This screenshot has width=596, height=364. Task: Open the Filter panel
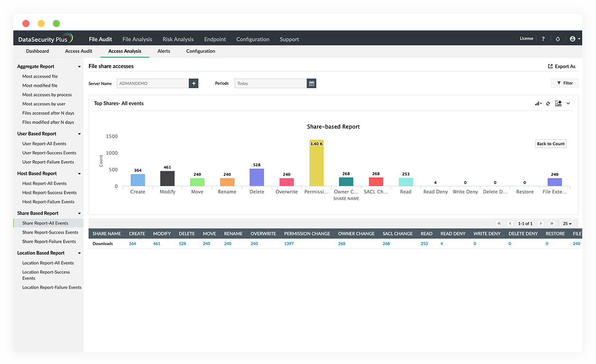pyautogui.click(x=565, y=83)
